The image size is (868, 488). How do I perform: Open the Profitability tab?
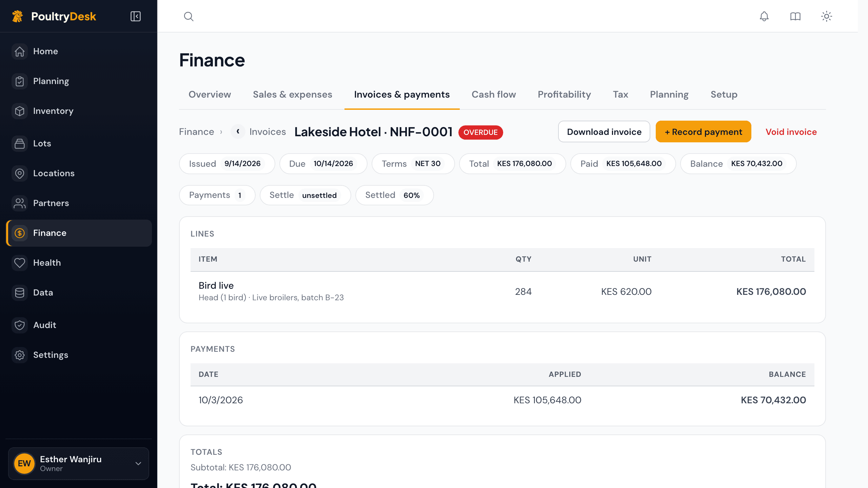coord(564,95)
